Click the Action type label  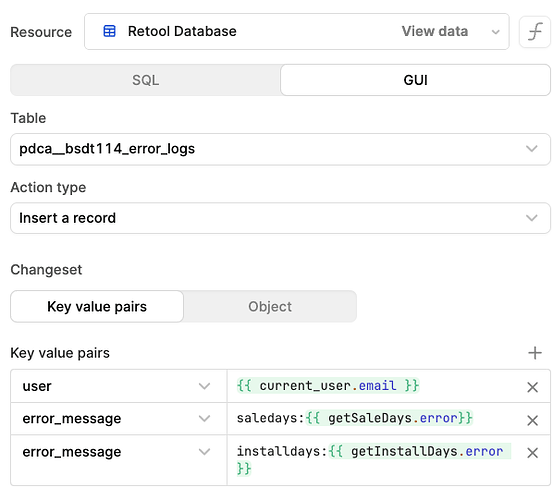[x=48, y=187]
